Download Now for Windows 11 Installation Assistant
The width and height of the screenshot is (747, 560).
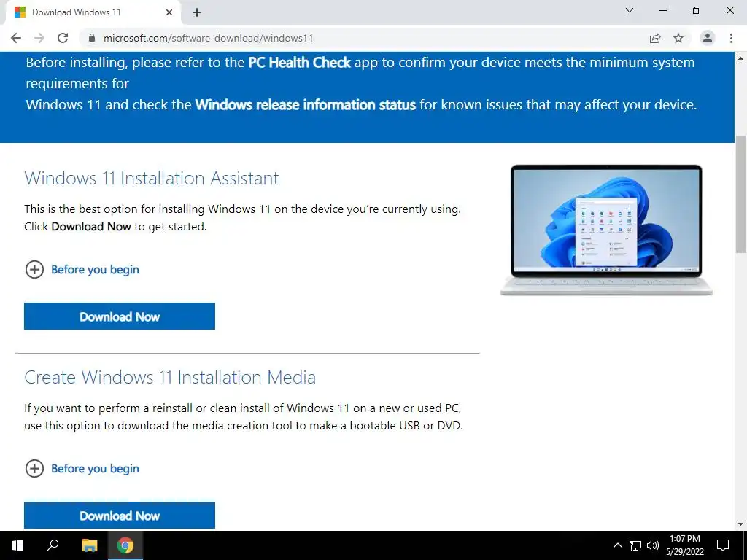tap(120, 316)
